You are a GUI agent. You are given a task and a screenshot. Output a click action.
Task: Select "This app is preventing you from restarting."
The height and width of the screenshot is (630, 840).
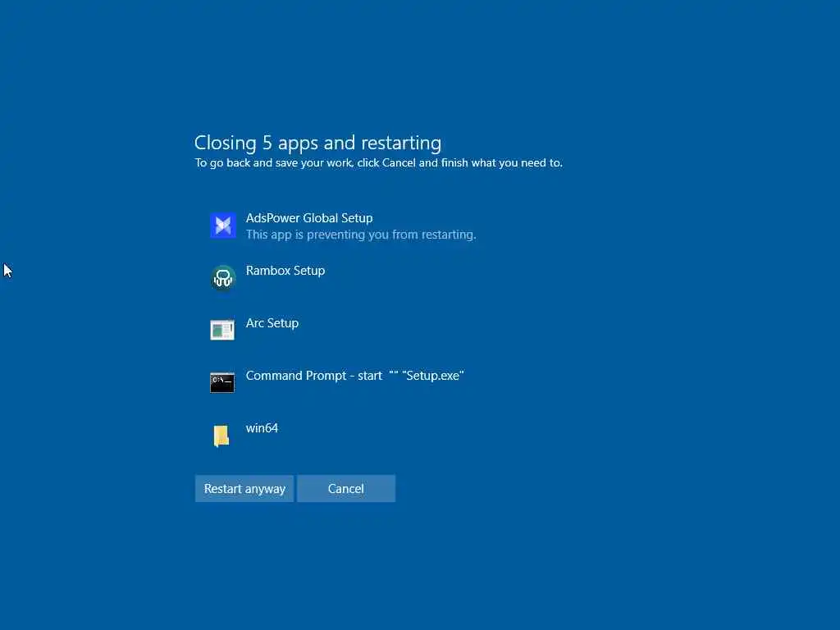pos(361,235)
